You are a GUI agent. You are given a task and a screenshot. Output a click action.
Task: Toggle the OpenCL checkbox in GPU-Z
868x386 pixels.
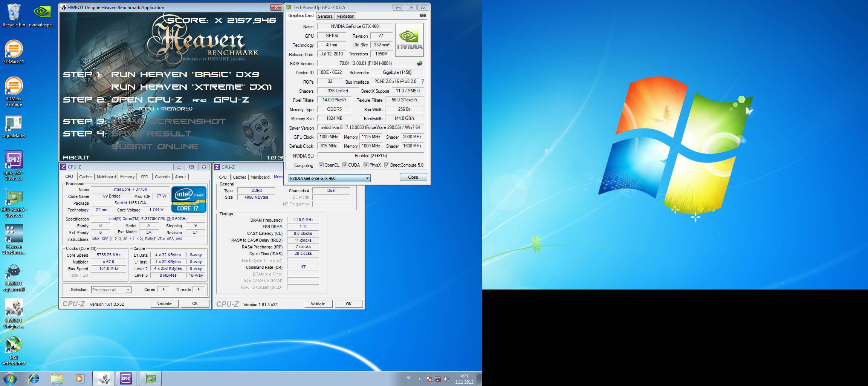[x=321, y=165]
